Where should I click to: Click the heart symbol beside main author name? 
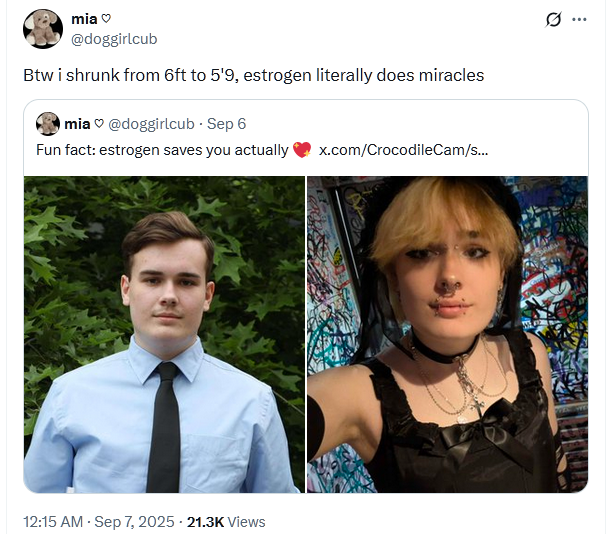(106, 19)
